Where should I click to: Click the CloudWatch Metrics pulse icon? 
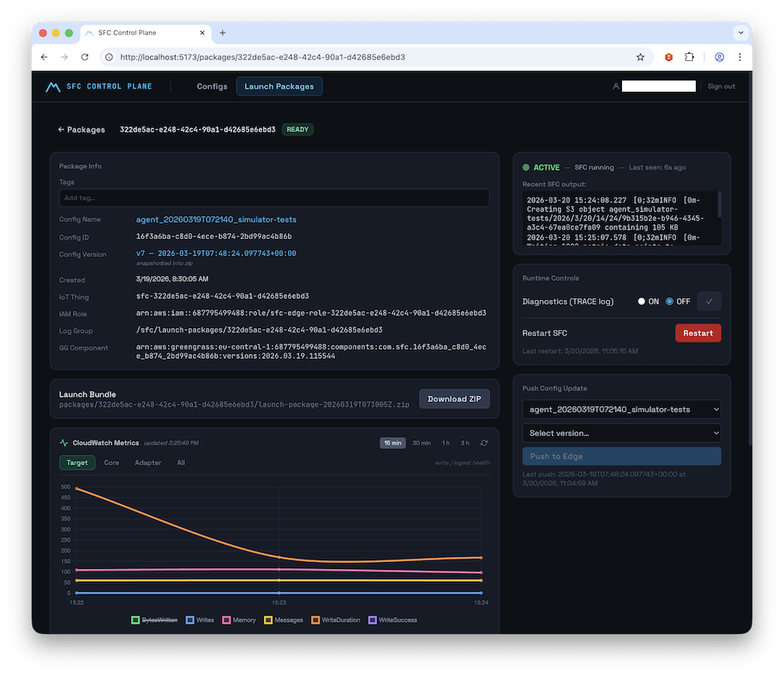(x=63, y=443)
